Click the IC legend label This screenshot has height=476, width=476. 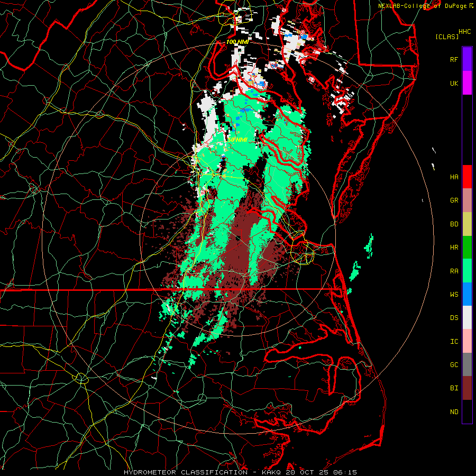[x=454, y=342]
